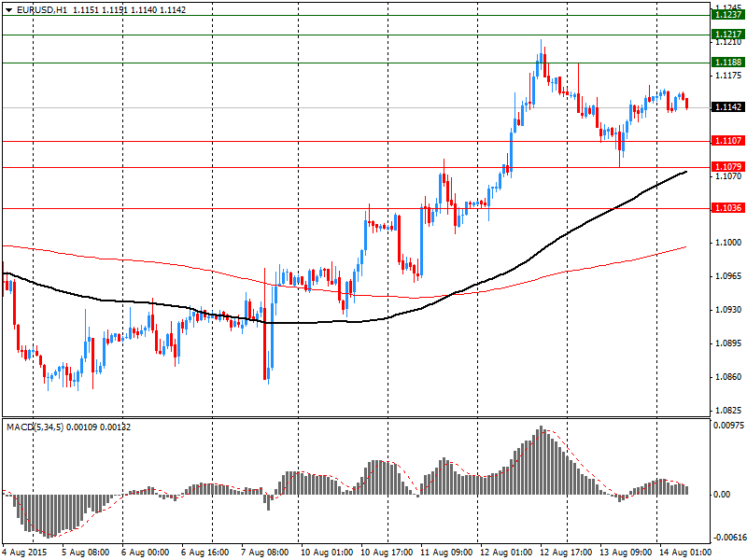Click the 1.1237 green level price label
This screenshot has width=747, height=560.
(728, 15)
